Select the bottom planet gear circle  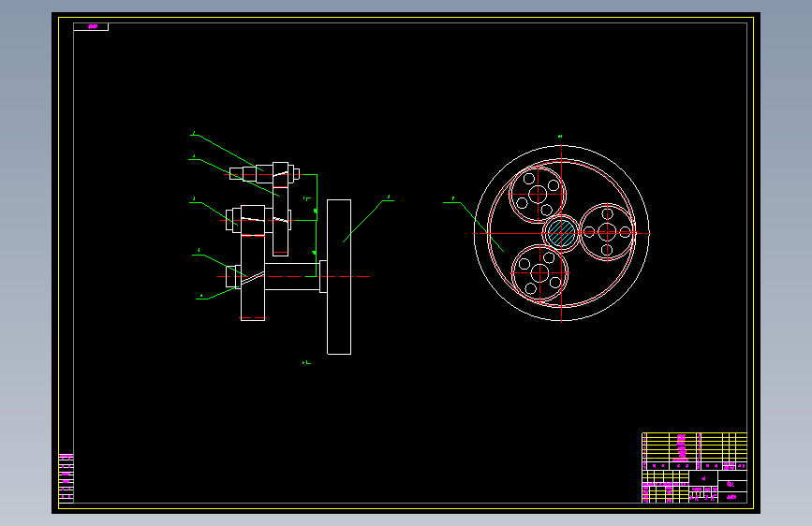point(539,273)
